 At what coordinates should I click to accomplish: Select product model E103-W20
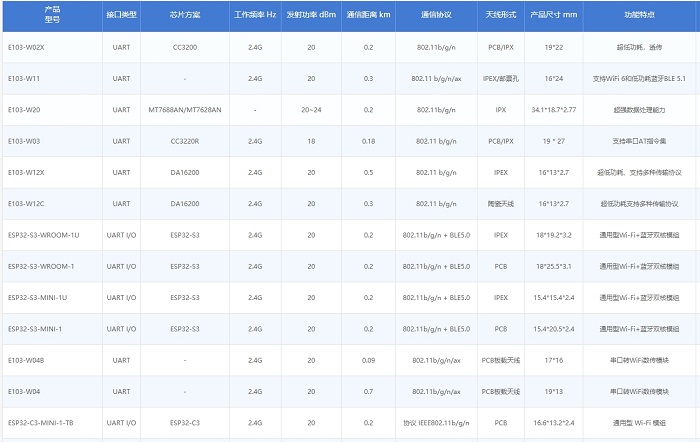tap(24, 110)
